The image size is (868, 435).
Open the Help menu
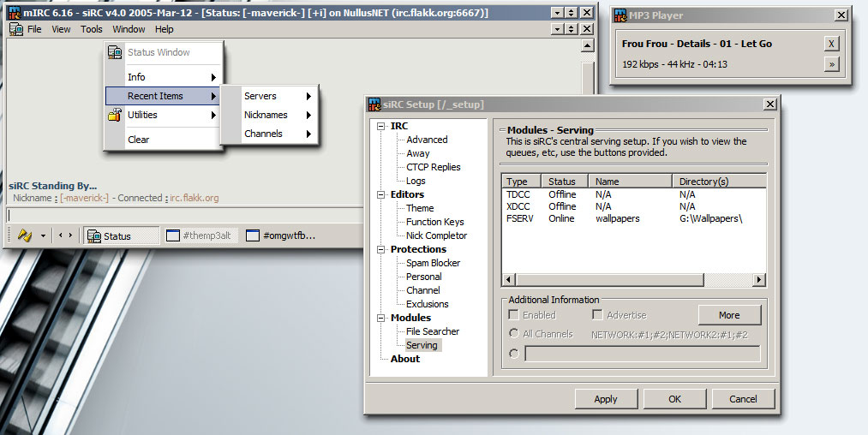click(164, 29)
